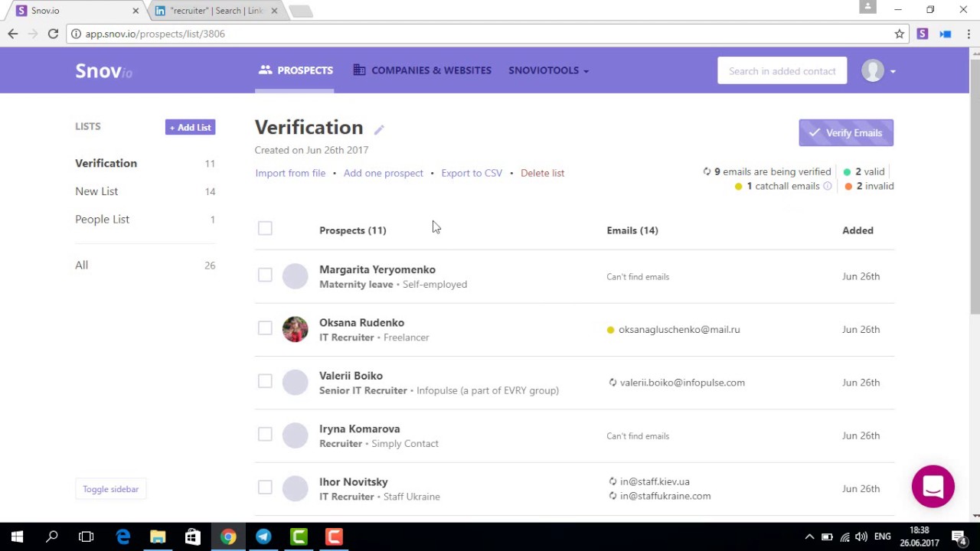Screen dimensions: 980x551
Task: Click the email valerii.boiko@infopulse.com
Action: pyautogui.click(x=682, y=383)
